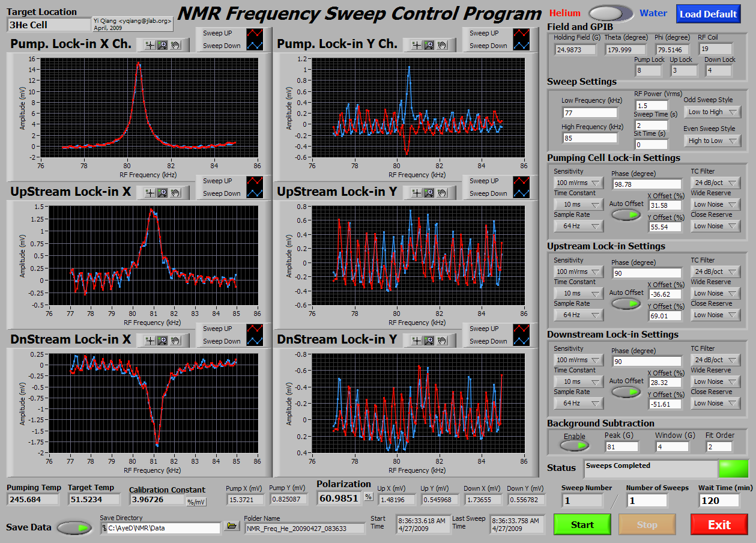Select crosshair cursor tool on Pump. Lock-in X graph
This screenshot has width=756, height=543.
[149, 44]
